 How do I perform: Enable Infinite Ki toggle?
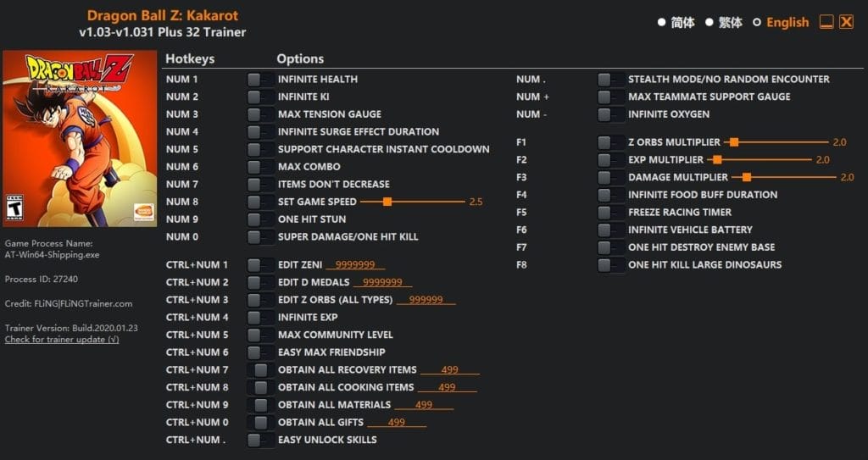click(x=260, y=97)
